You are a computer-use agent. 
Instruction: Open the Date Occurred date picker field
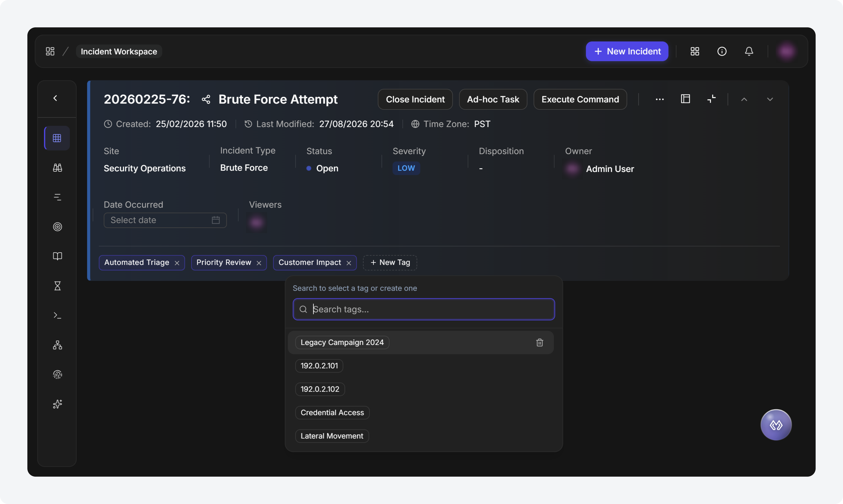[165, 220]
